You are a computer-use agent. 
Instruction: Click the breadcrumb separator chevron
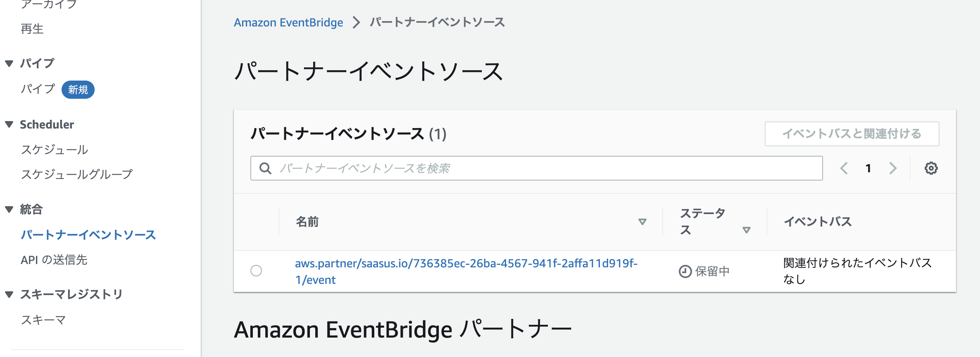pyautogui.click(x=356, y=22)
